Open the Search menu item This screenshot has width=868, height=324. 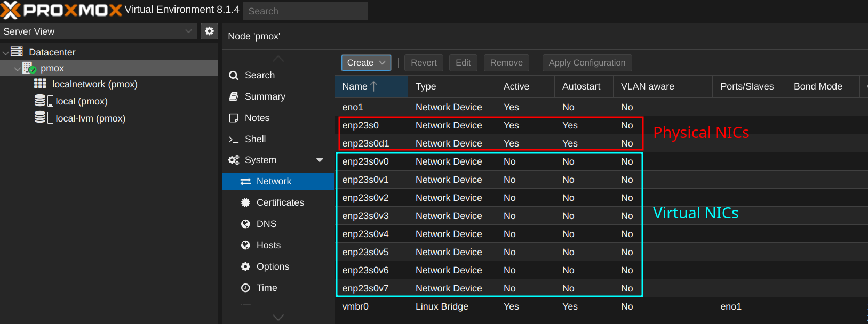278,75
